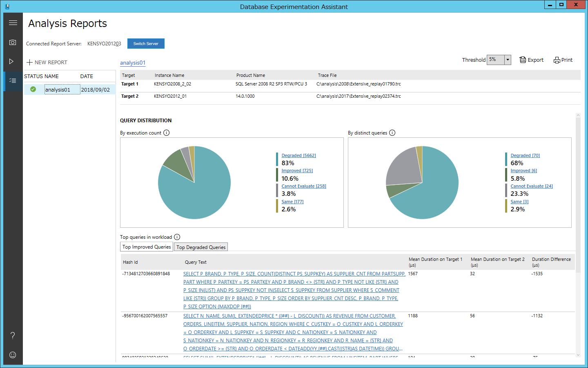Image resolution: width=588 pixels, height=368 pixels.
Task: Click connected server name KENSYO201203
Action: (x=104, y=44)
